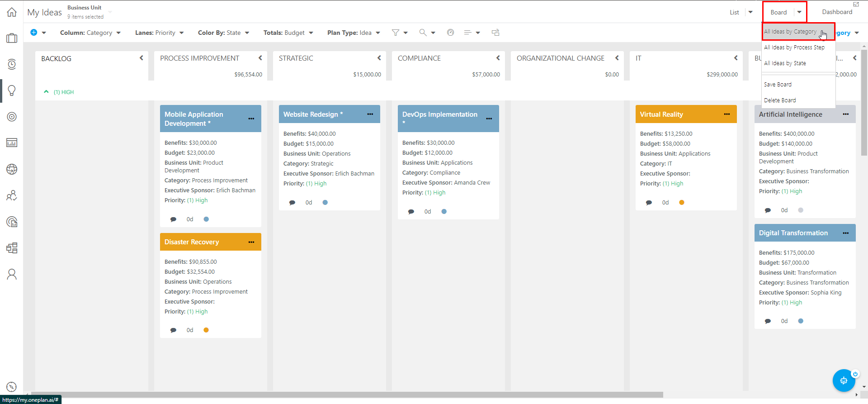Switch to the Dashboard view
The image size is (868, 404).
pyautogui.click(x=837, y=12)
